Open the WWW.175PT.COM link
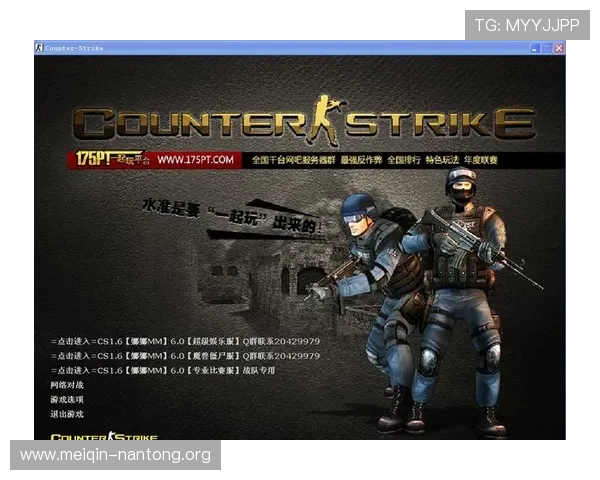 pyautogui.click(x=195, y=160)
